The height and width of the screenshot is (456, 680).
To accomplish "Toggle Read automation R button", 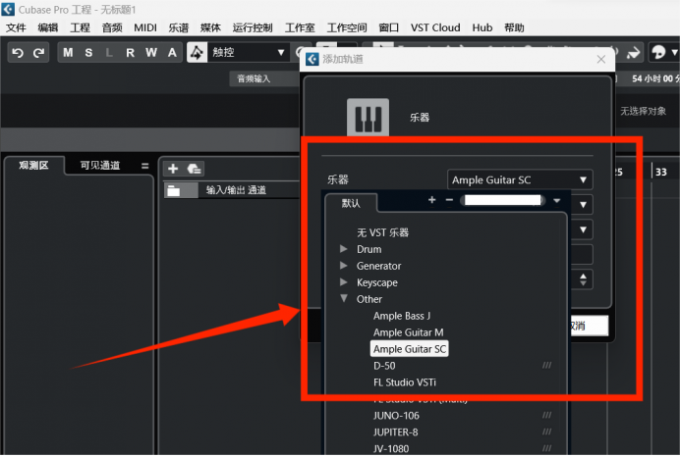I will [x=130, y=52].
